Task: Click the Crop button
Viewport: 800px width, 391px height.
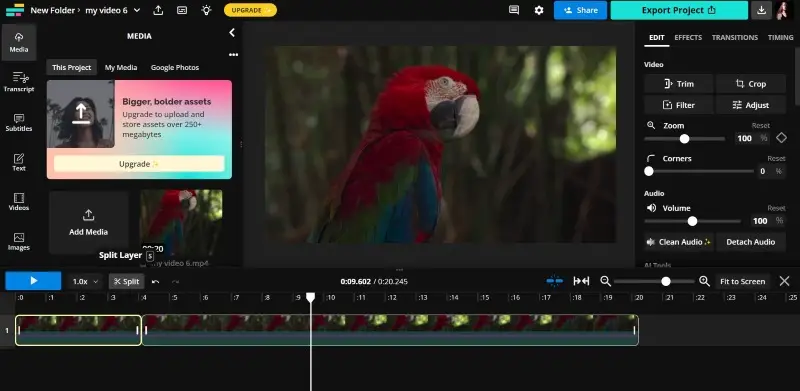Action: (751, 84)
